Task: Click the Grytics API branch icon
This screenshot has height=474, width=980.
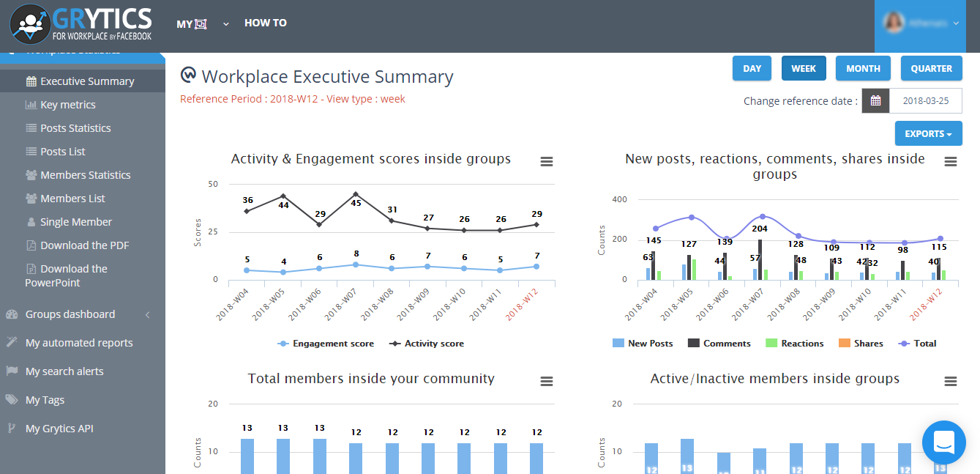Action: point(12,429)
